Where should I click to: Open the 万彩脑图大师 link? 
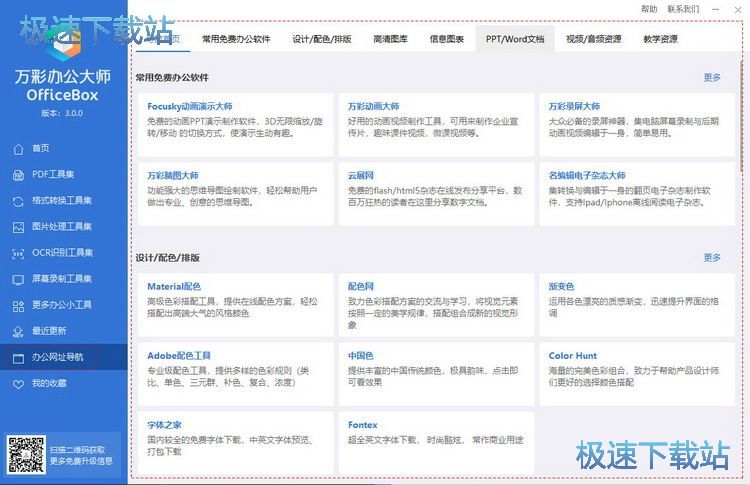pos(173,176)
